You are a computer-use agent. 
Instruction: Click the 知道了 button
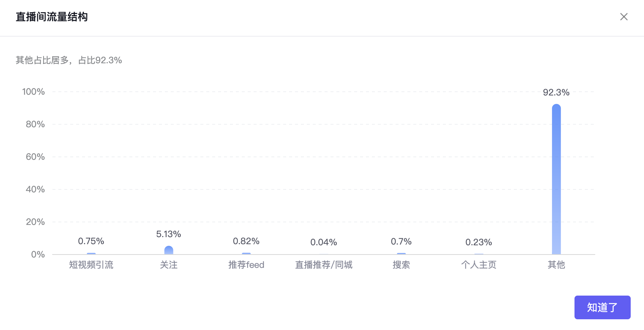(x=602, y=307)
